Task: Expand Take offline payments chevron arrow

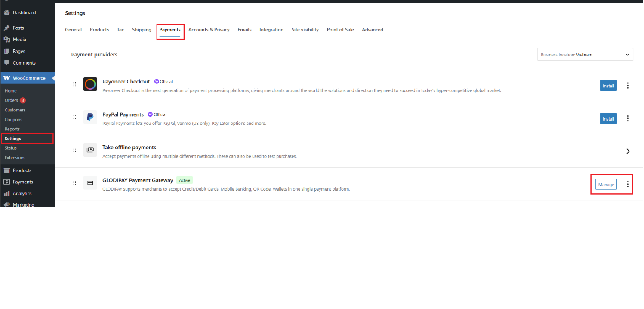Action: 628,151
